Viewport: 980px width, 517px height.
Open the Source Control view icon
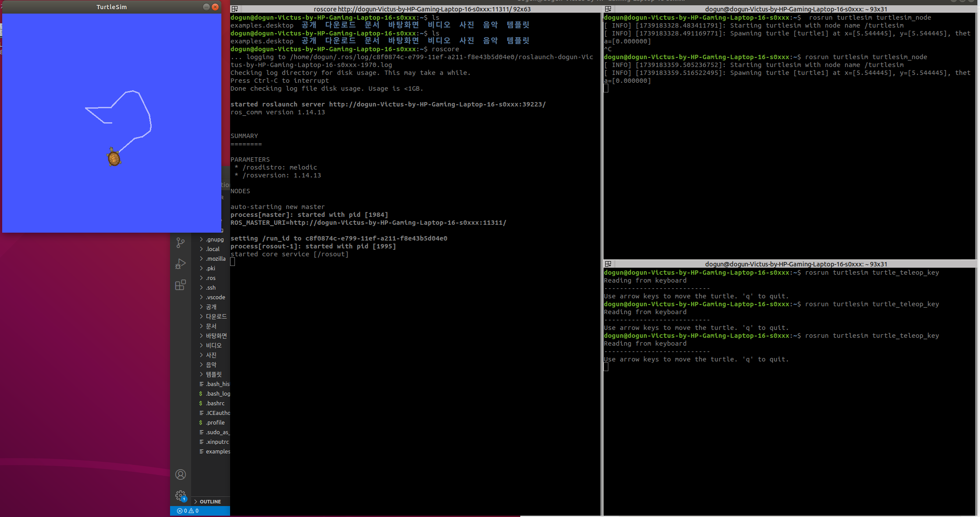(180, 242)
